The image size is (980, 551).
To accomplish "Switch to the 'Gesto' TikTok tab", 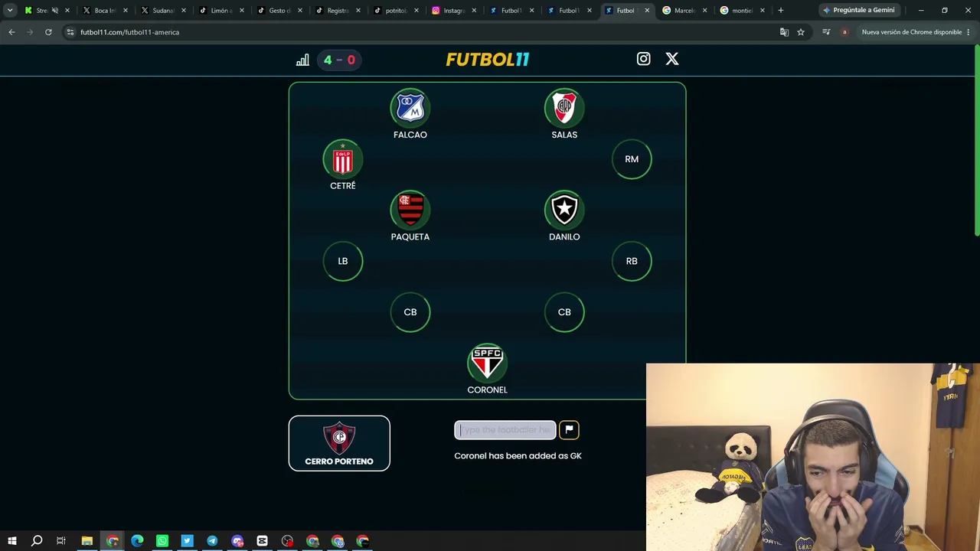I will (x=279, y=11).
